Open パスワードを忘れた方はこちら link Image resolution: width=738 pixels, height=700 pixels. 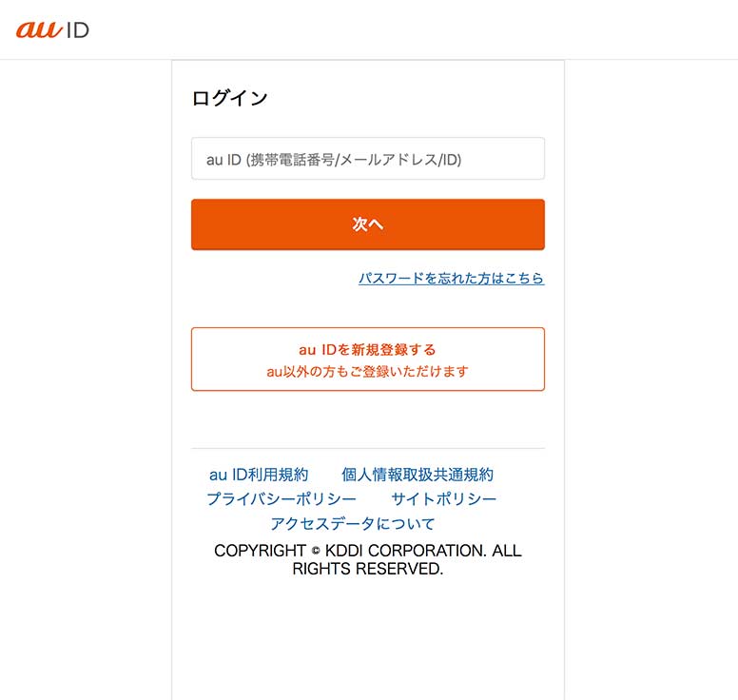pyautogui.click(x=451, y=279)
